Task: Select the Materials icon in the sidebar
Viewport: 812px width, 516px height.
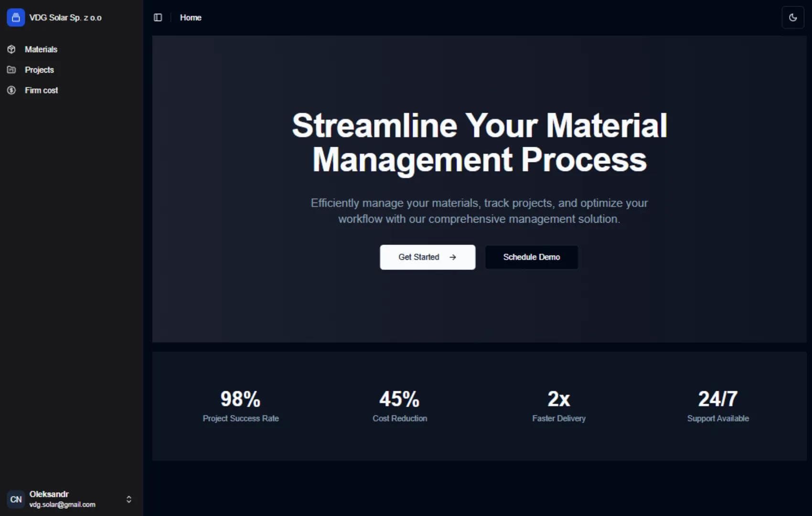Action: pos(11,49)
